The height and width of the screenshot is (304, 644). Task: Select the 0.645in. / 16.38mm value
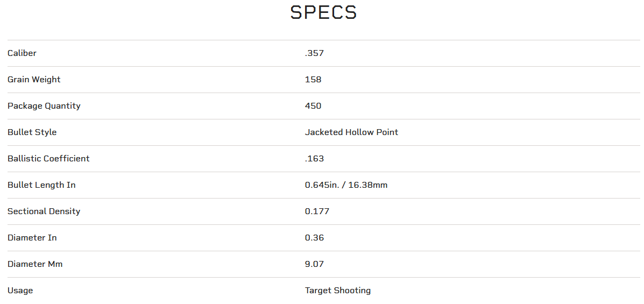click(346, 185)
